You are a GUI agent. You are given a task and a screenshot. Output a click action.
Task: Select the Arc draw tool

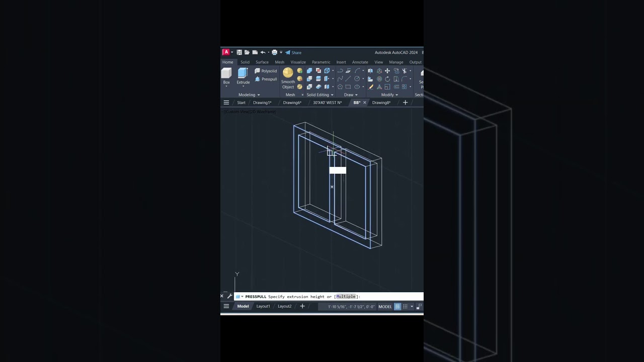pyautogui.click(x=357, y=71)
